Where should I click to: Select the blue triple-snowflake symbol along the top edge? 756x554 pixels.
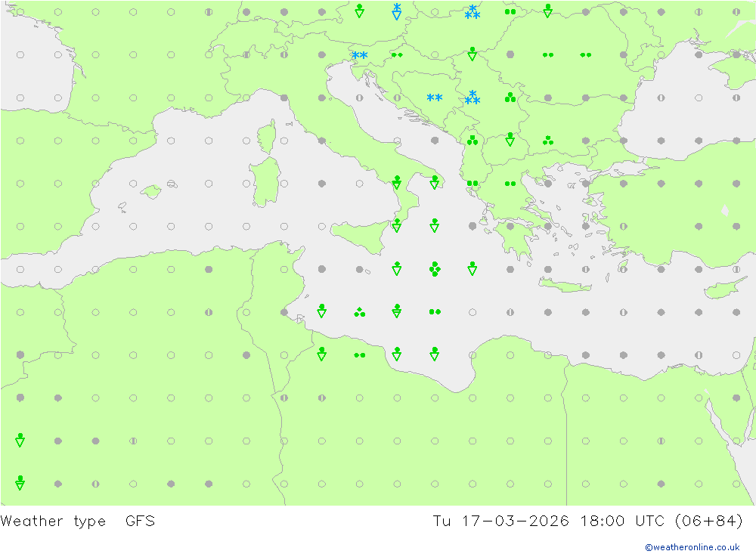point(472,12)
